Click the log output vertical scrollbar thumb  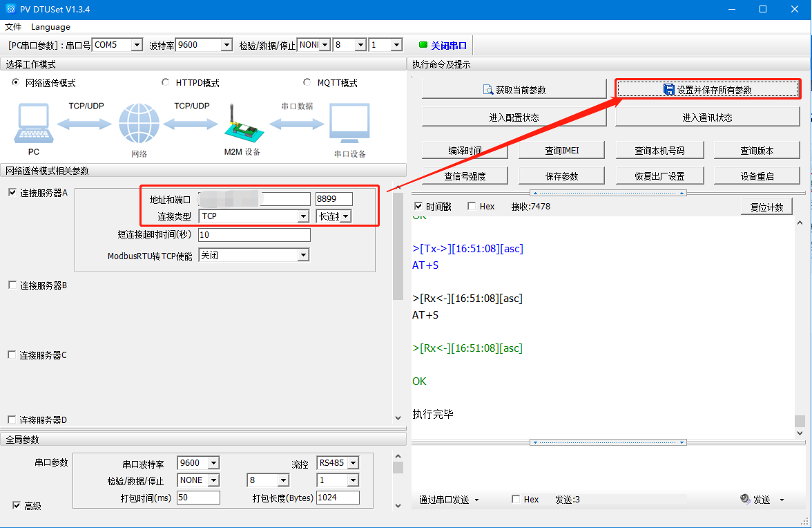pos(800,421)
